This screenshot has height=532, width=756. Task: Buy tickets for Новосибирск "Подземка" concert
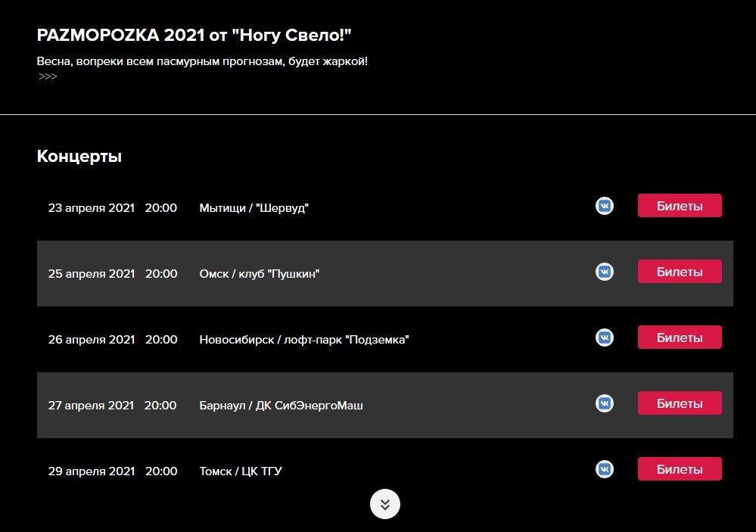coord(679,338)
